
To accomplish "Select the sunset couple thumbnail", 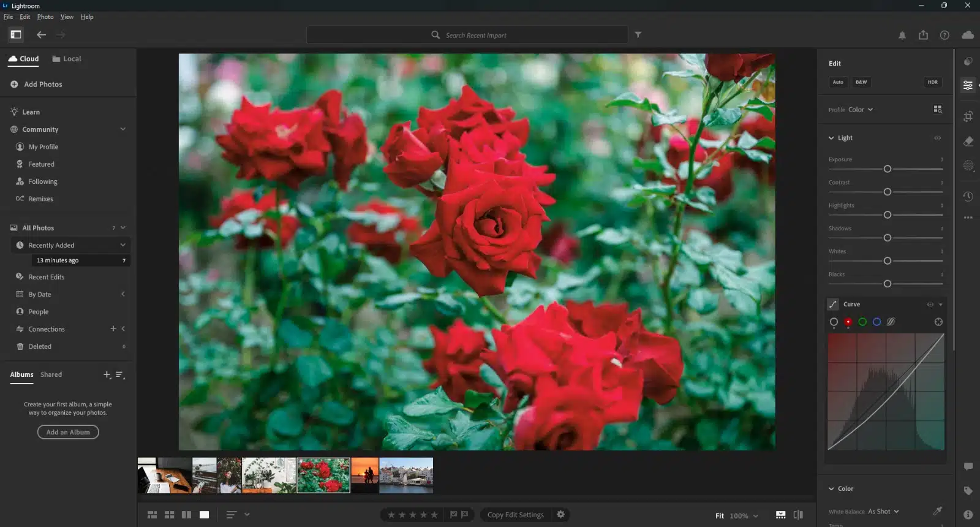I will point(364,475).
